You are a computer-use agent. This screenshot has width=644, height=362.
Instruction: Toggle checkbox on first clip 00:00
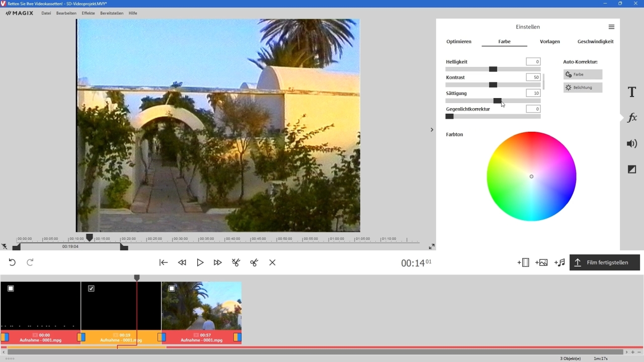[11, 289]
